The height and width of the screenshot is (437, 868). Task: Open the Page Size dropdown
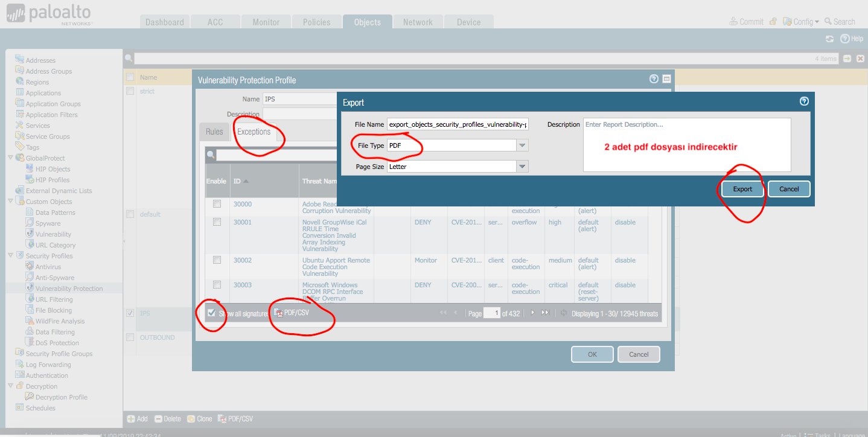(x=522, y=167)
